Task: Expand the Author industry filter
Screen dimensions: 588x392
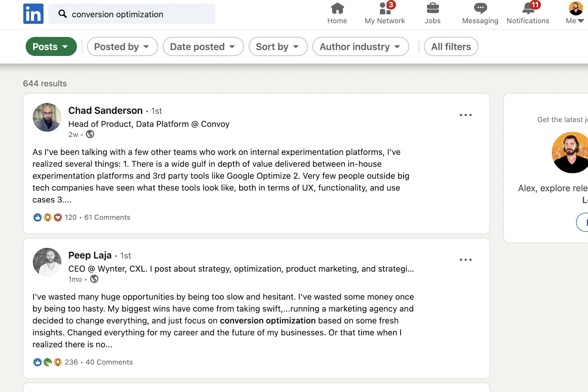Action: click(x=360, y=47)
